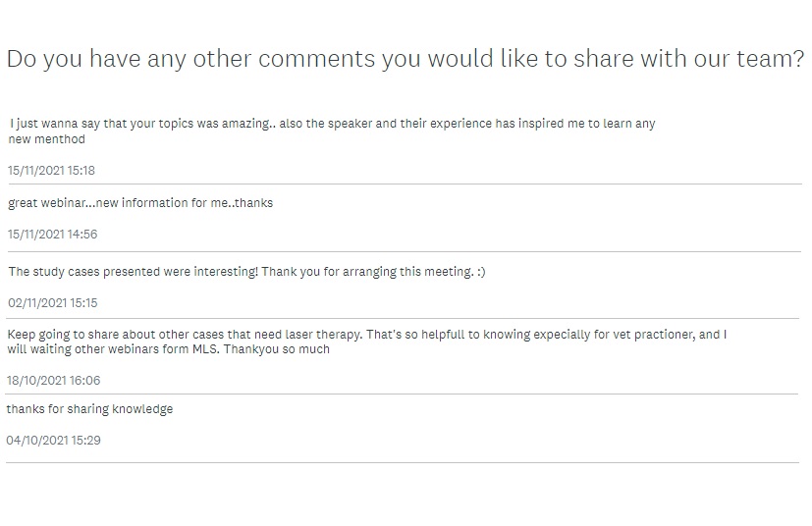Click 'Keep going to share' at comment start
The height and width of the screenshot is (526, 812).
click(x=63, y=335)
